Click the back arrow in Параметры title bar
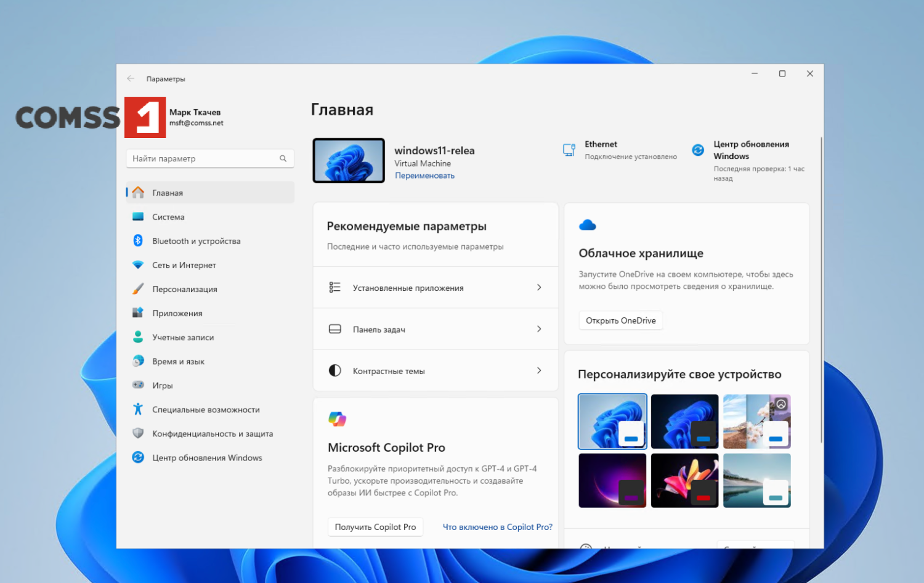 pos(131,79)
